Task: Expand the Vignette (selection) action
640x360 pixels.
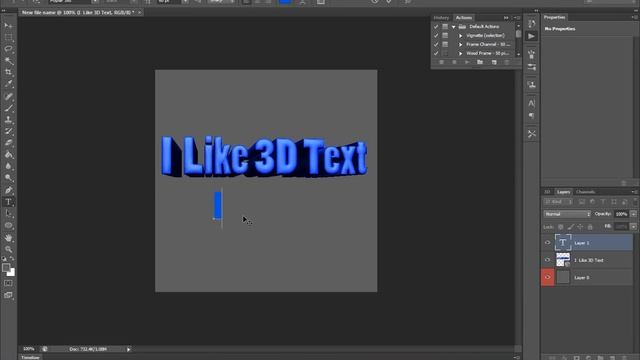Action: pos(460,36)
